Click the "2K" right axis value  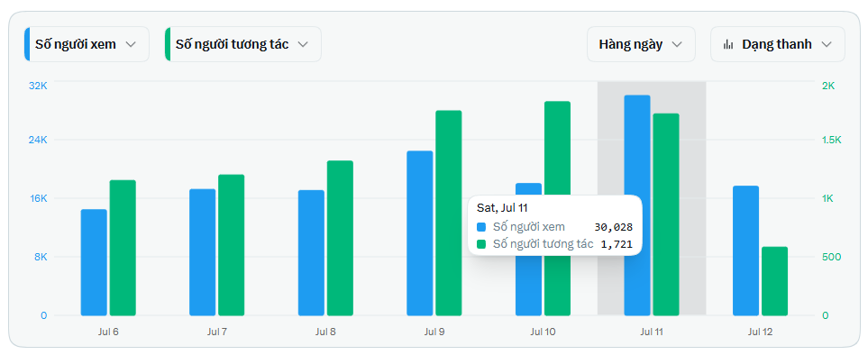828,86
